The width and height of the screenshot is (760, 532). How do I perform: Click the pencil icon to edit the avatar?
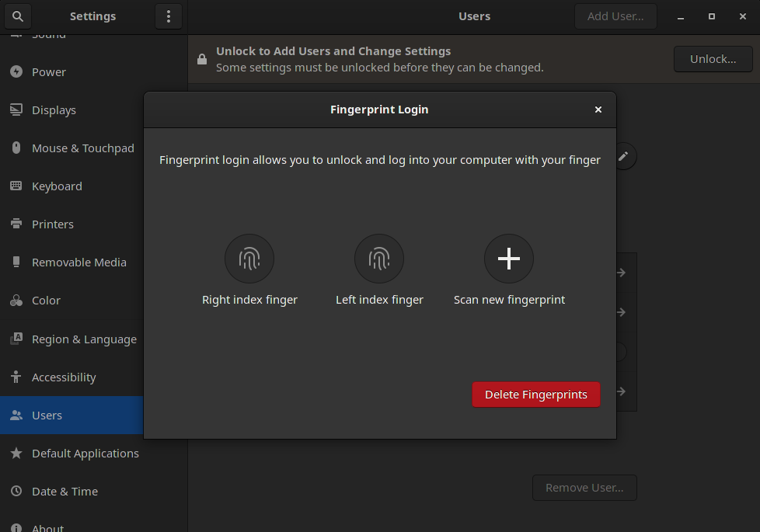(x=623, y=156)
